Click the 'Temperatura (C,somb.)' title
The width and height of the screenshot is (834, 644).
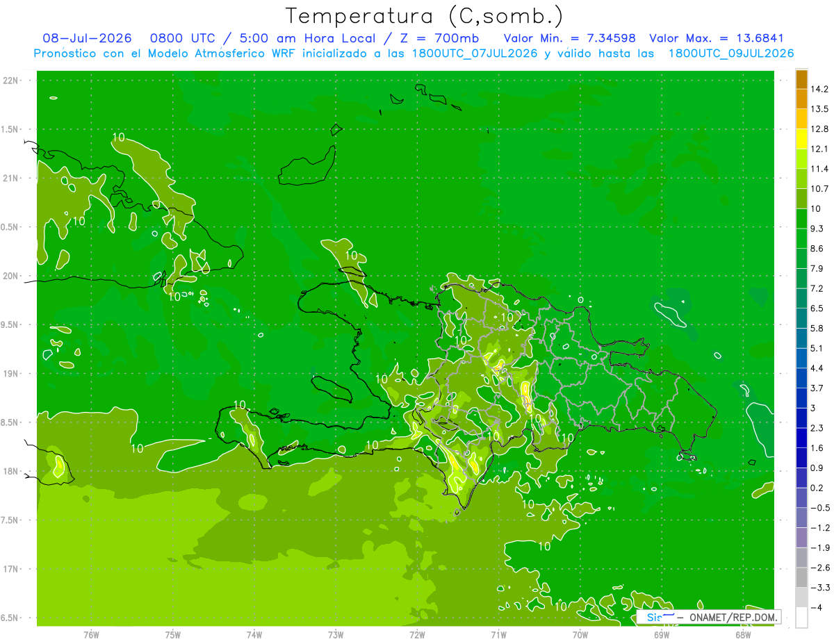pos(424,16)
